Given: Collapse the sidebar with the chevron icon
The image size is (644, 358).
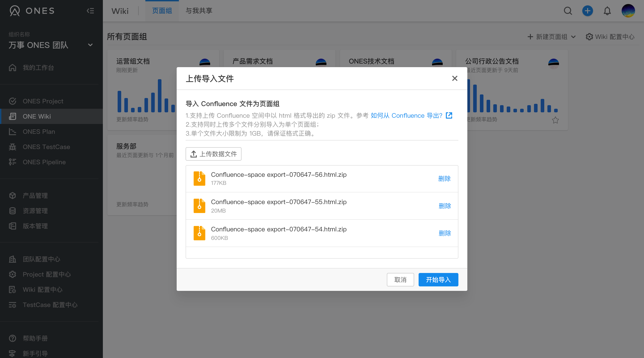Looking at the screenshot, I should (90, 11).
